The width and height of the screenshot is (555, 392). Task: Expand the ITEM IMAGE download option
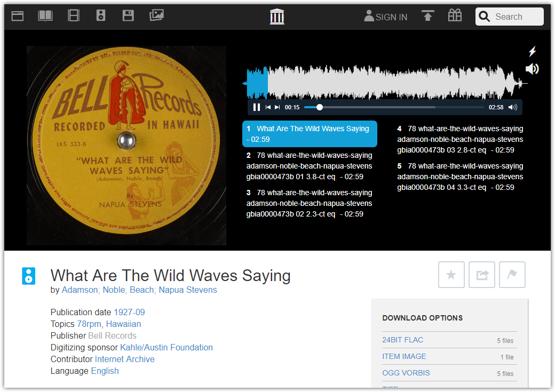tap(404, 356)
